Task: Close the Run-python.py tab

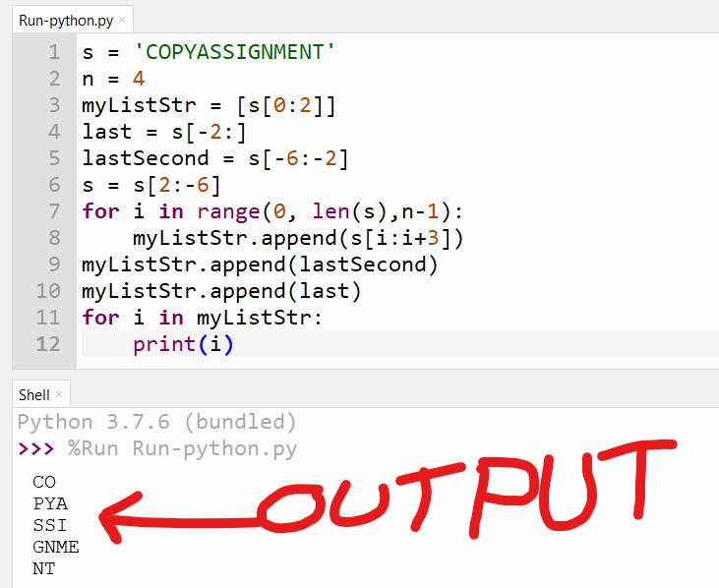Action: click(122, 20)
